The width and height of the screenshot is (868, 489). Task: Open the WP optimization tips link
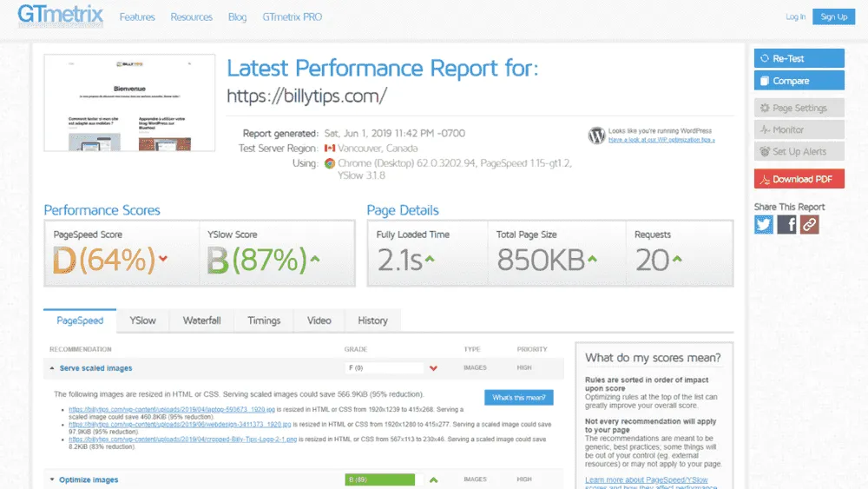click(x=661, y=140)
